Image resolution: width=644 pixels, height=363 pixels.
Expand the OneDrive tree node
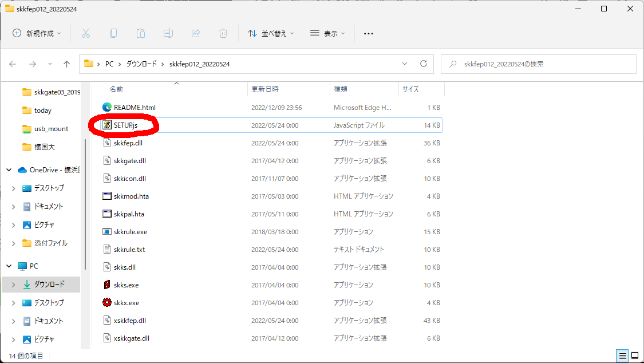[9, 170]
